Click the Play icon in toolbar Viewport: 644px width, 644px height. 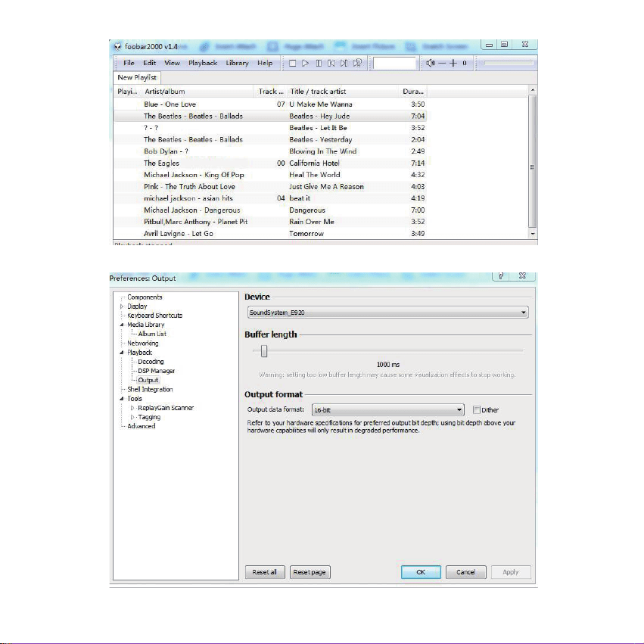coord(305,64)
